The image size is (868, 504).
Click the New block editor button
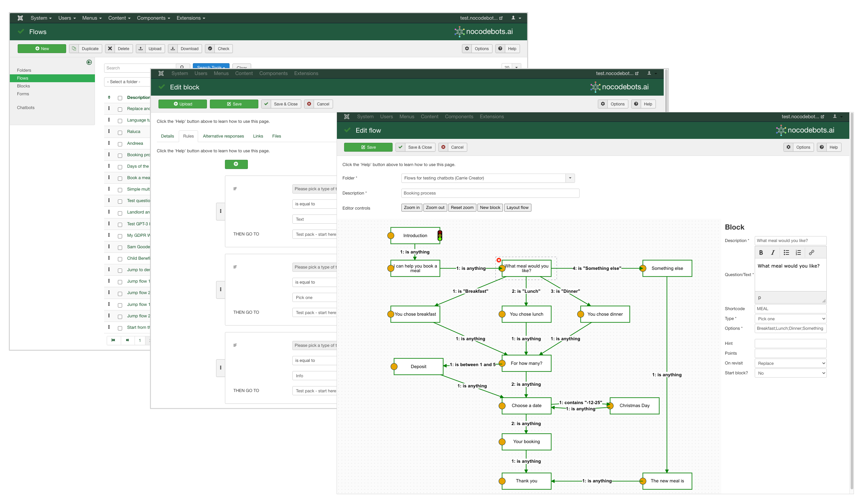[x=490, y=208]
